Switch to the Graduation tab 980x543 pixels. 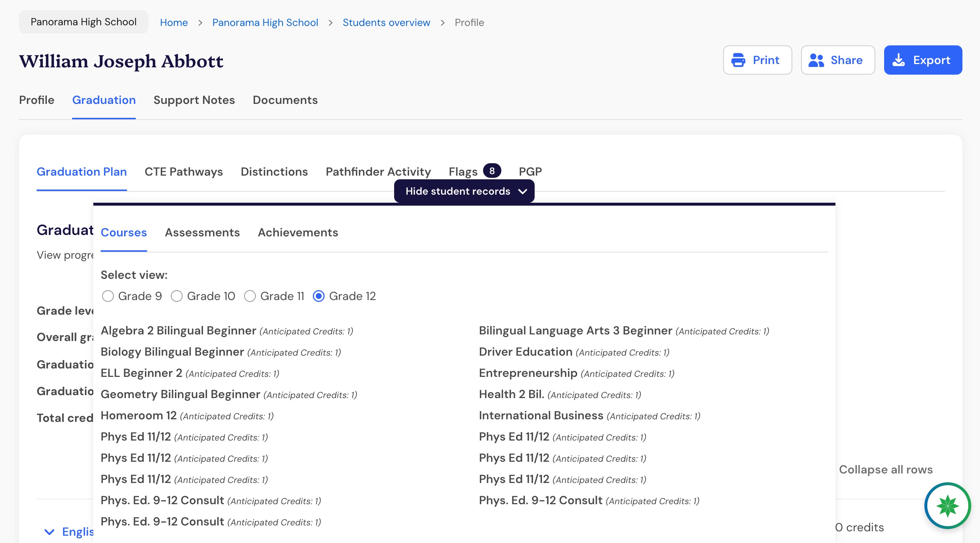[x=104, y=100]
